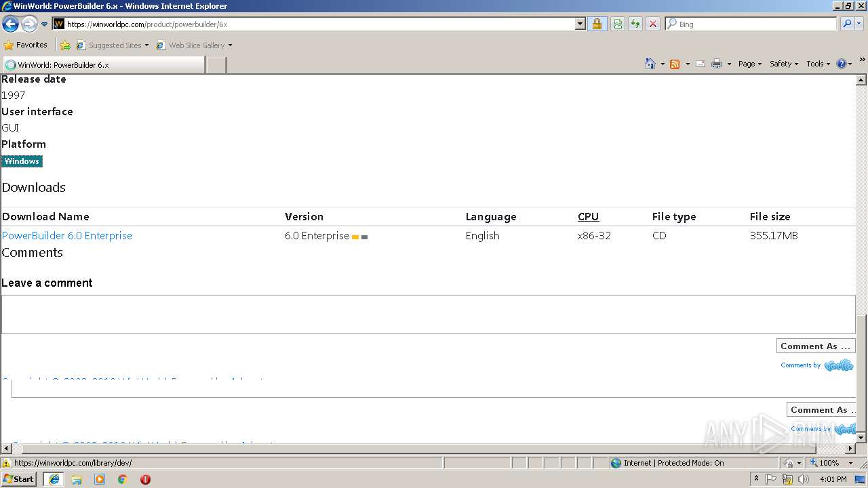Viewport: 868px width, 488px height.
Task: Click the Windows platform tag
Action: tap(22, 161)
